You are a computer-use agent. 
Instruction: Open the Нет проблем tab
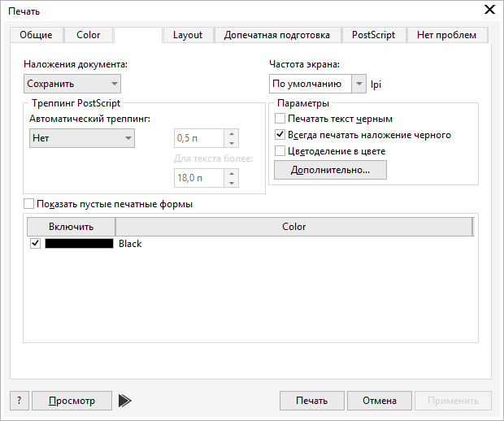point(447,35)
